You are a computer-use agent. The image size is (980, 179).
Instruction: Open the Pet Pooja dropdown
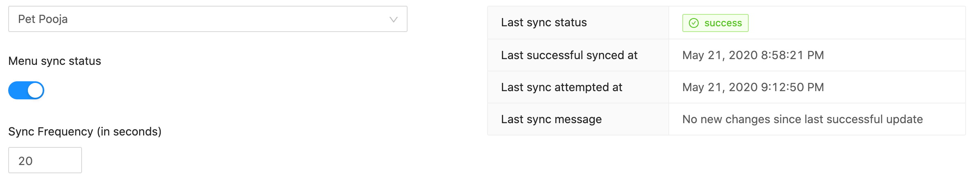click(x=208, y=19)
